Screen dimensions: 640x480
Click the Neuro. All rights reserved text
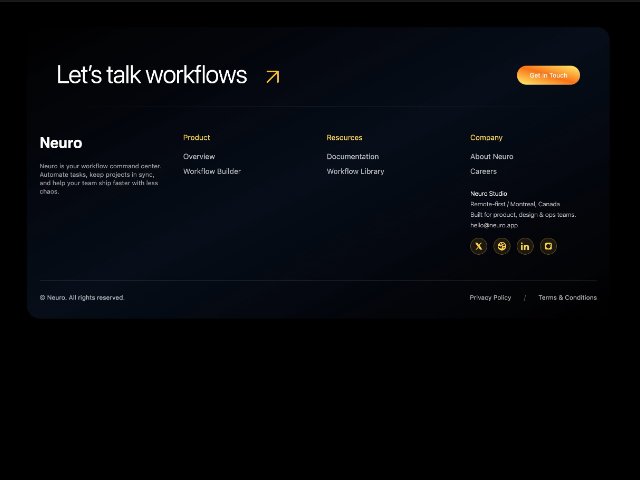point(82,298)
